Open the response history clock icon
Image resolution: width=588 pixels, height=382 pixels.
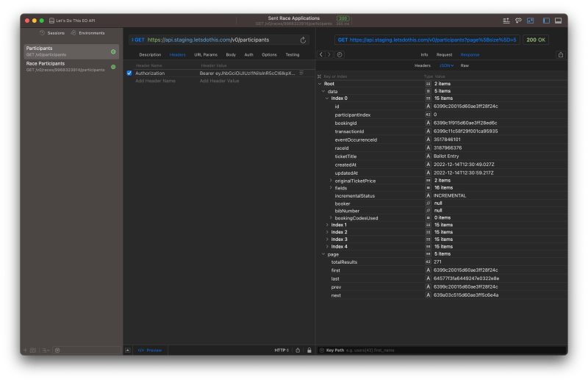tap(340, 54)
